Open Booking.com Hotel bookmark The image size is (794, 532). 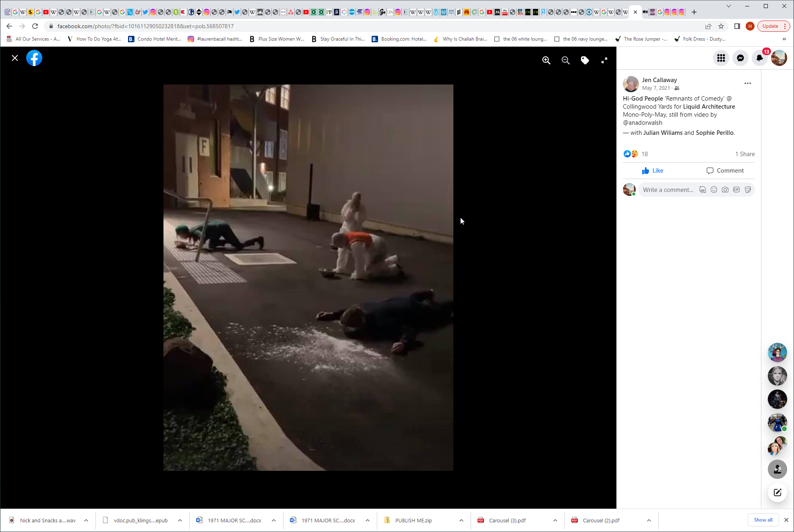(x=399, y=39)
